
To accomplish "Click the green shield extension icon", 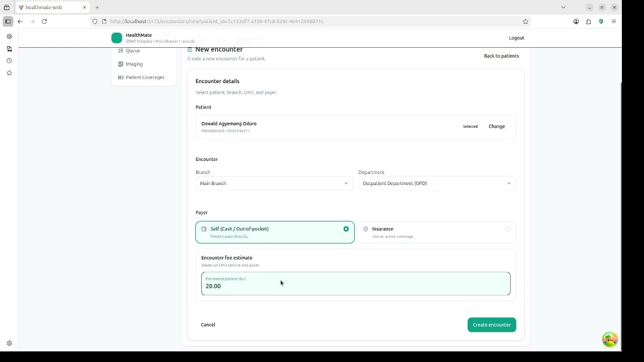I will pos(601,22).
